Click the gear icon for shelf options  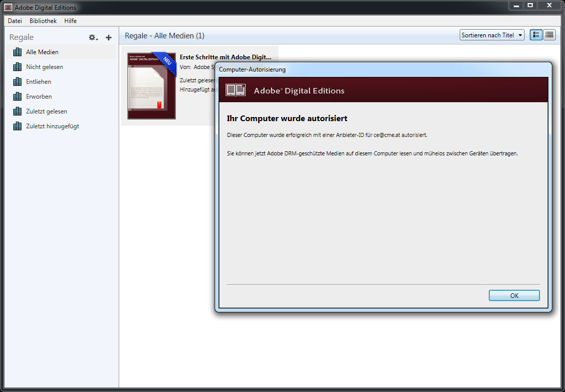point(93,37)
